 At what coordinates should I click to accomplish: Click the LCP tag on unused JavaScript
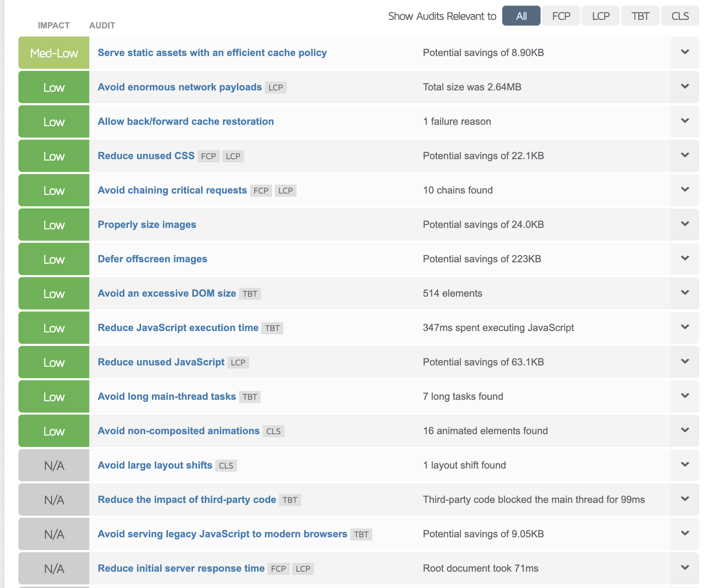[238, 363]
